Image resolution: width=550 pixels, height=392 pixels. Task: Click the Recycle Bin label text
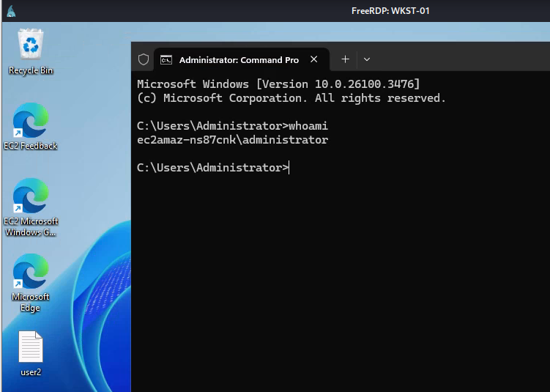tap(31, 70)
